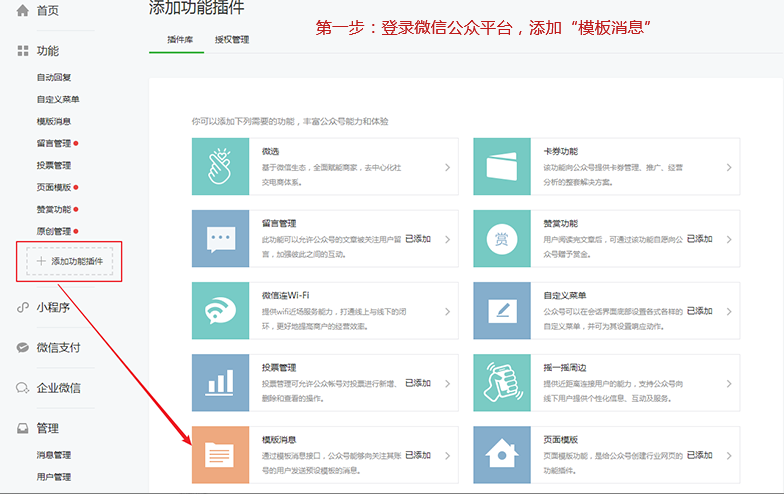Open the 模板消息 orange document icon
Viewport: 784px width, 494px height.
(220, 454)
